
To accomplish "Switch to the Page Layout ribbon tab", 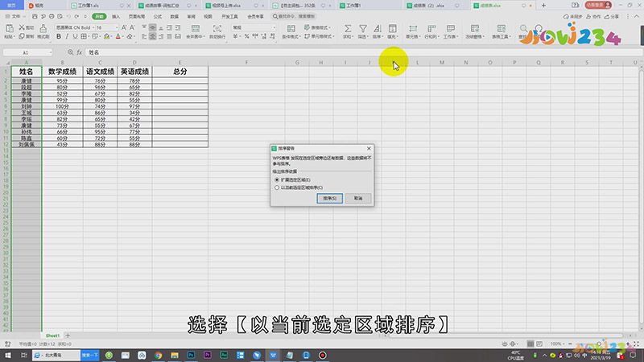I will point(137,16).
